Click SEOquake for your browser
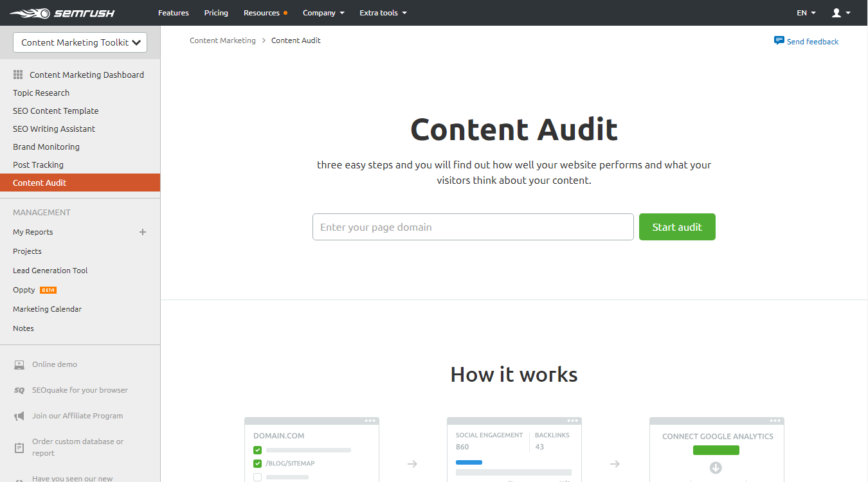868x482 pixels. 80,390
